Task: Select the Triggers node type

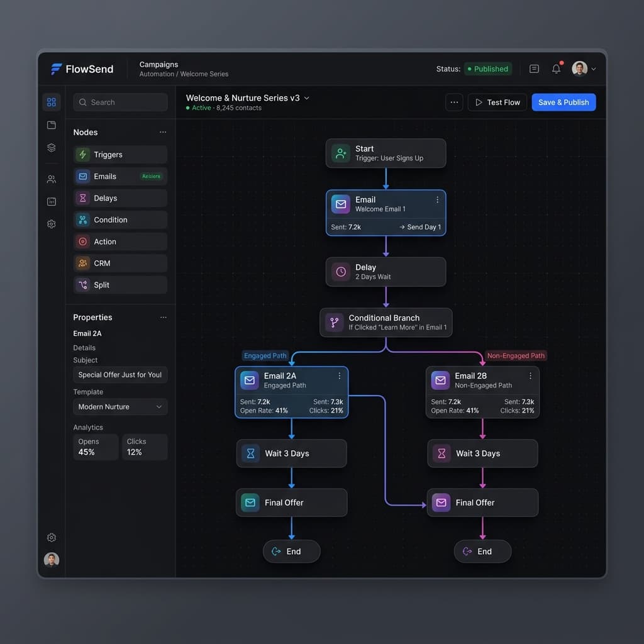Action: click(120, 155)
